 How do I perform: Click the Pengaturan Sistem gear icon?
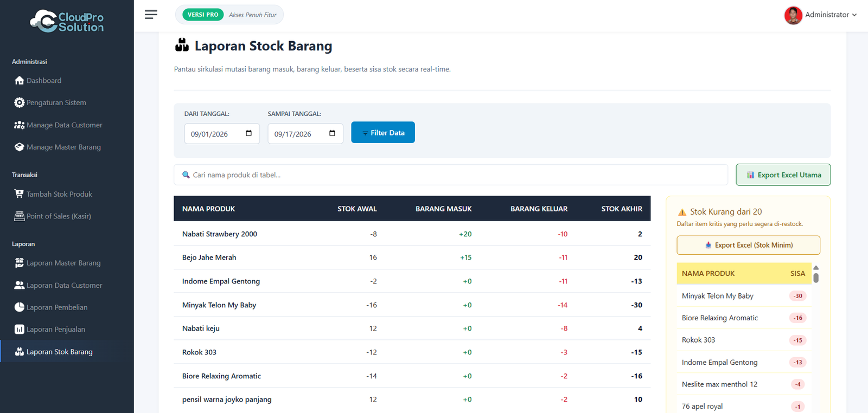(x=19, y=102)
